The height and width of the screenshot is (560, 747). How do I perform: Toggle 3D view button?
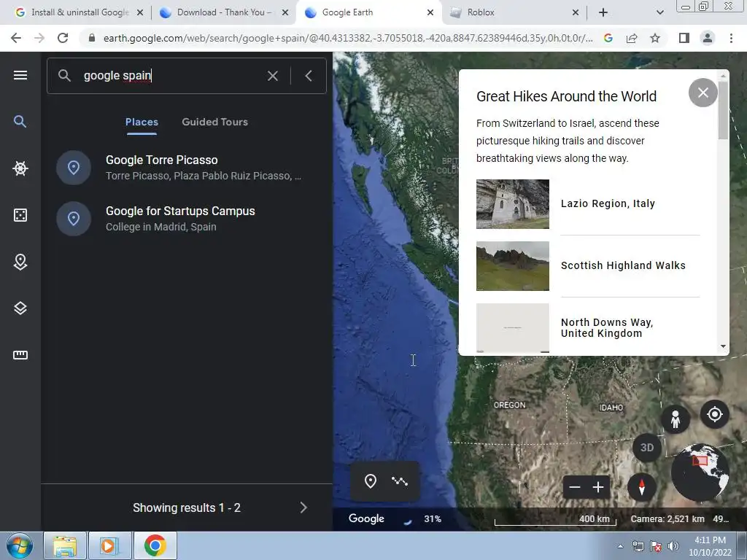pos(646,448)
